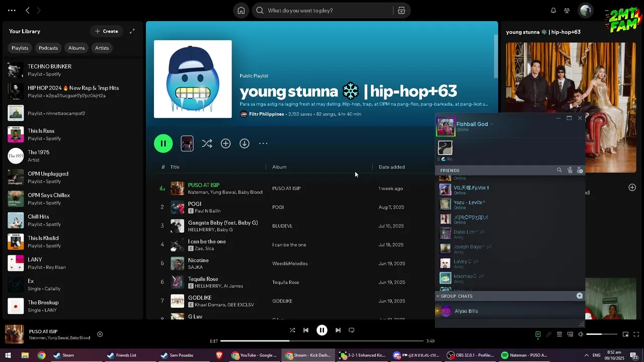Open TECHNO BUNKER playlist in library
This screenshot has height=362, width=644.
pyautogui.click(x=73, y=70)
